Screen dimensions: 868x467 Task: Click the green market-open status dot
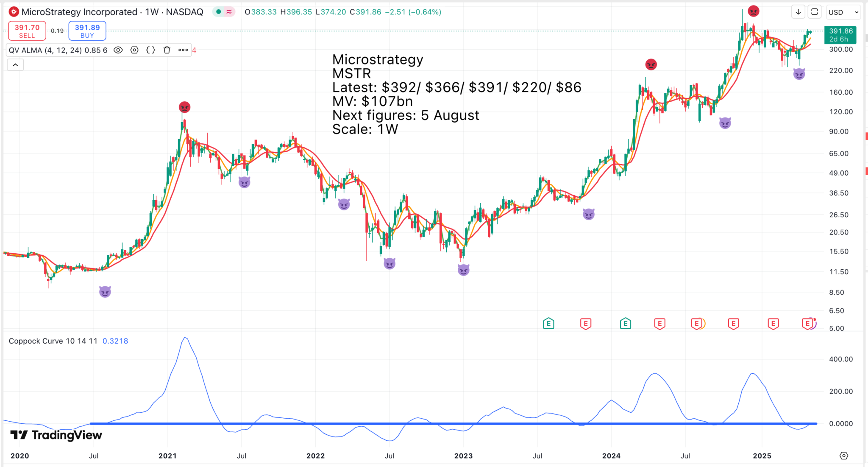click(x=218, y=12)
